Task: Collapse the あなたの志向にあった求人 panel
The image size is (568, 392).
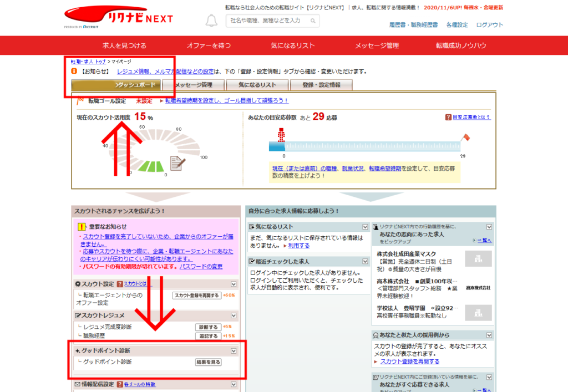Action: tap(489, 227)
